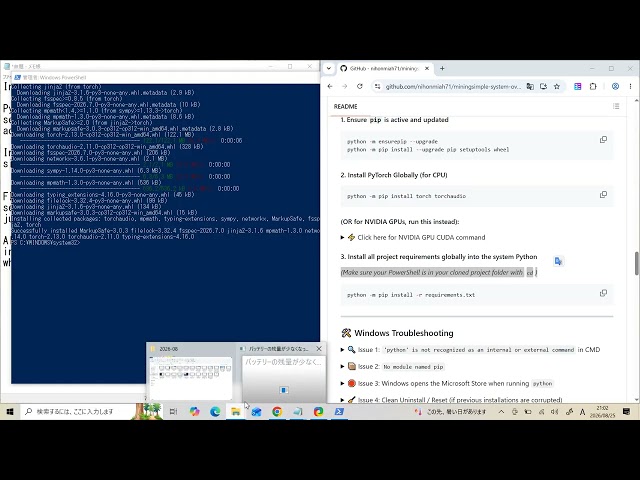640x480 pixels.
Task: Copy the ensurepip upgrade commands
Action: [603, 140]
